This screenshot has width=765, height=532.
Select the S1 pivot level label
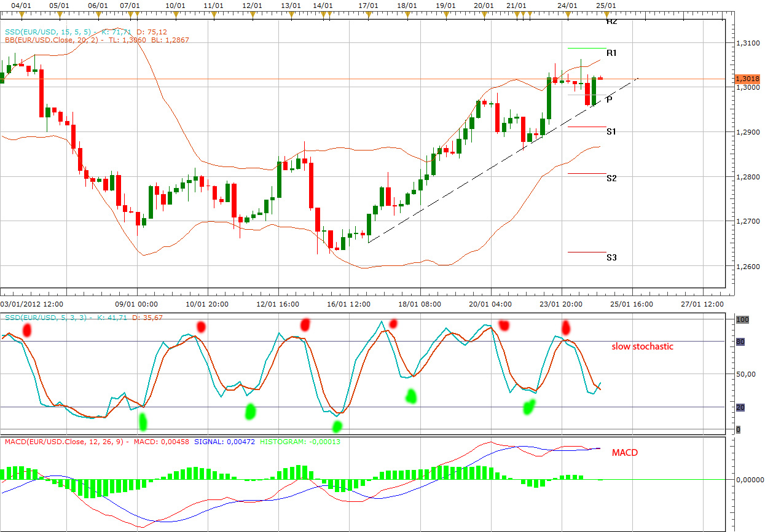click(611, 131)
